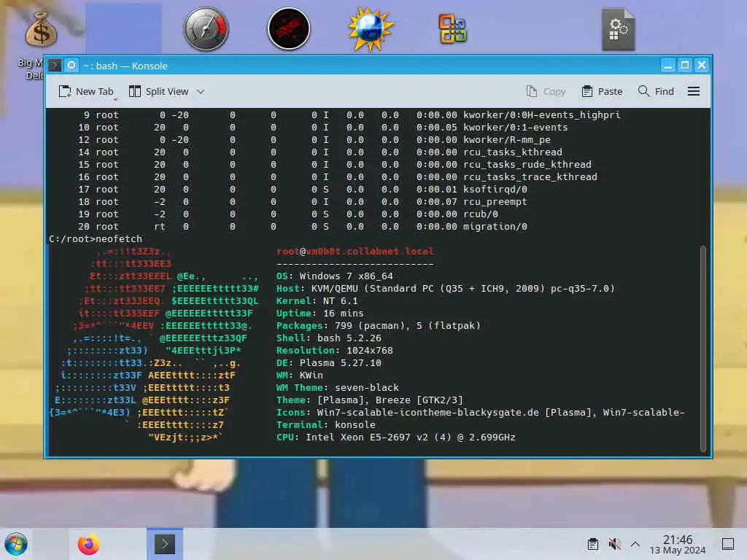
Task: Open a New Tab in Konsole
Action: (x=86, y=91)
